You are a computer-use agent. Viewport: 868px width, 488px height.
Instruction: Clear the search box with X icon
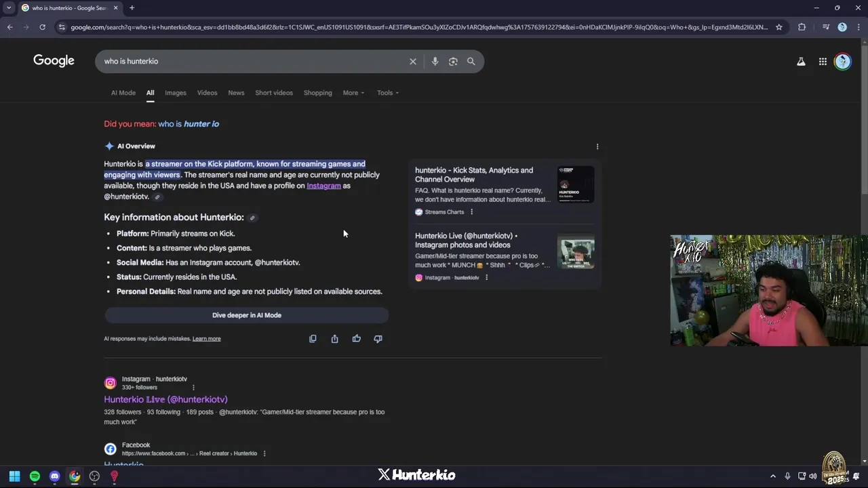412,61
